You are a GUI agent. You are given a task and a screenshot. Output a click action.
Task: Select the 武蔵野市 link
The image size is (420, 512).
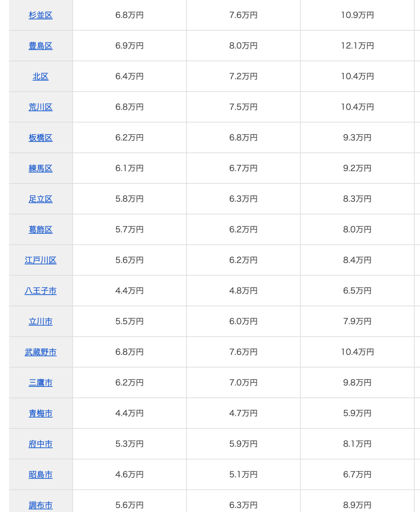coord(40,352)
